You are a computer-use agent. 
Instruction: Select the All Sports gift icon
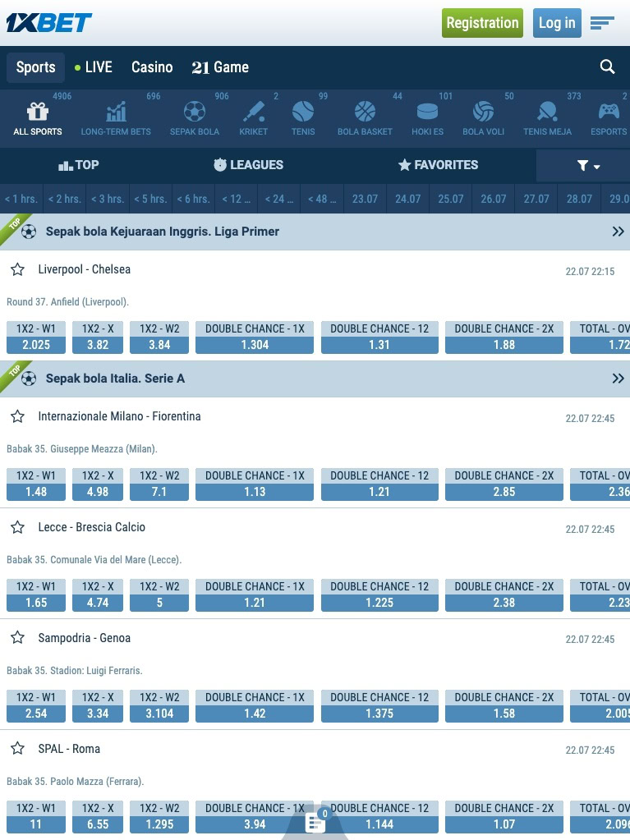(x=38, y=112)
